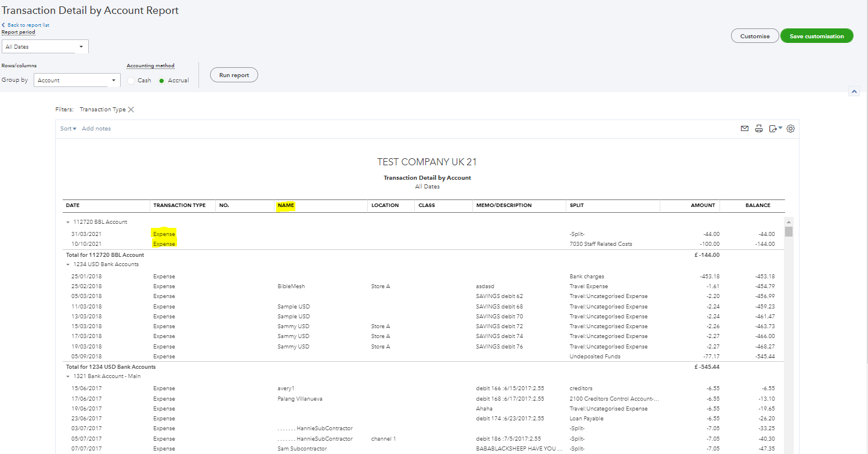Click MEMO/DESCRIPTION column header

tap(504, 205)
